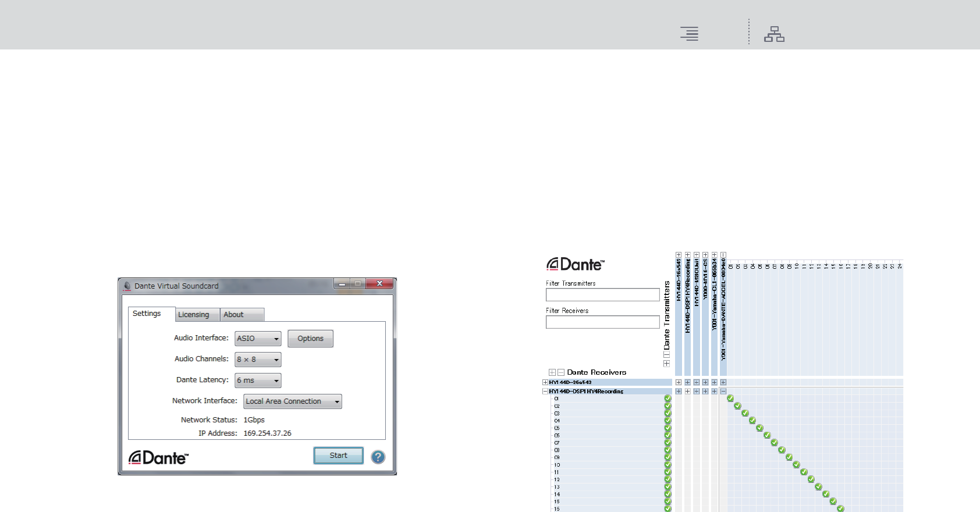Click subscription check at receiver 13, transmitter 13
The height and width of the screenshot is (512, 980).
pyautogui.click(x=818, y=486)
